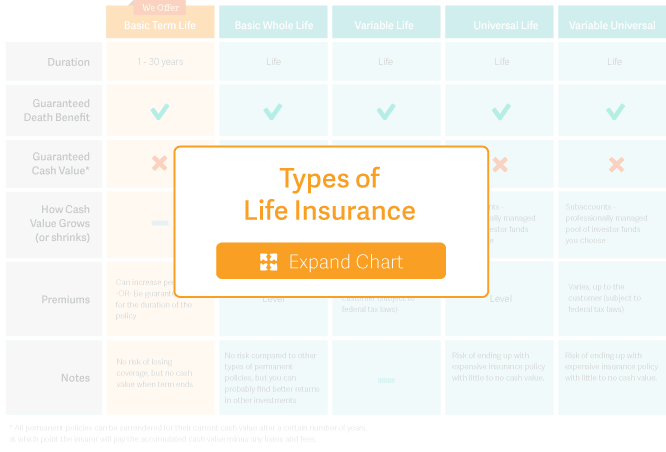Click the Variable Life checkmark icon
The image size is (666, 452).
coord(386,112)
